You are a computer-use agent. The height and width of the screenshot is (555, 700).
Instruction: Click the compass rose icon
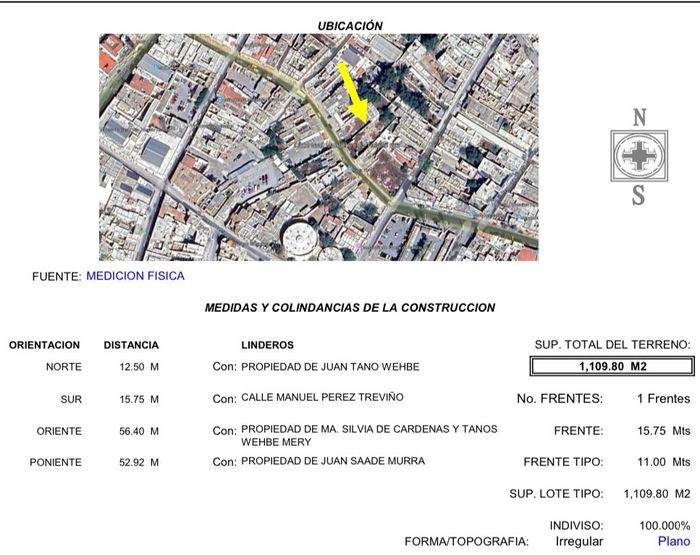pyautogui.click(x=638, y=156)
